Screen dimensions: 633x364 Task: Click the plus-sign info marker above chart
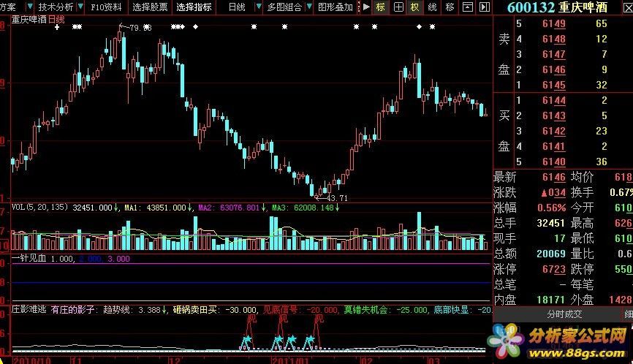tap(57, 26)
